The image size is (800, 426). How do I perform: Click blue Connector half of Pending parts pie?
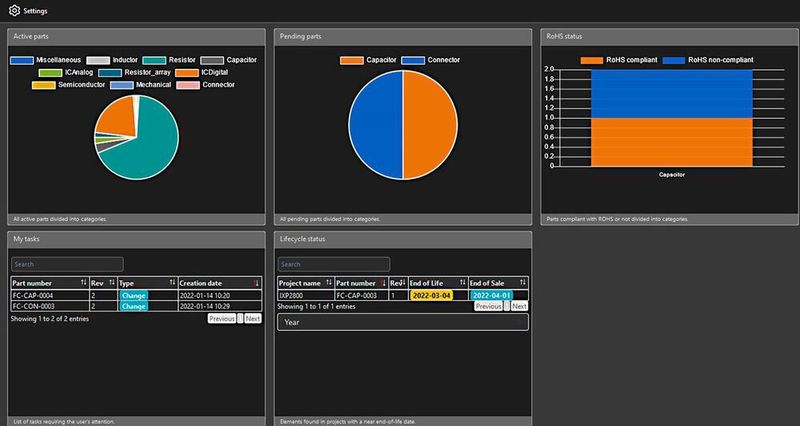pyautogui.click(x=376, y=125)
